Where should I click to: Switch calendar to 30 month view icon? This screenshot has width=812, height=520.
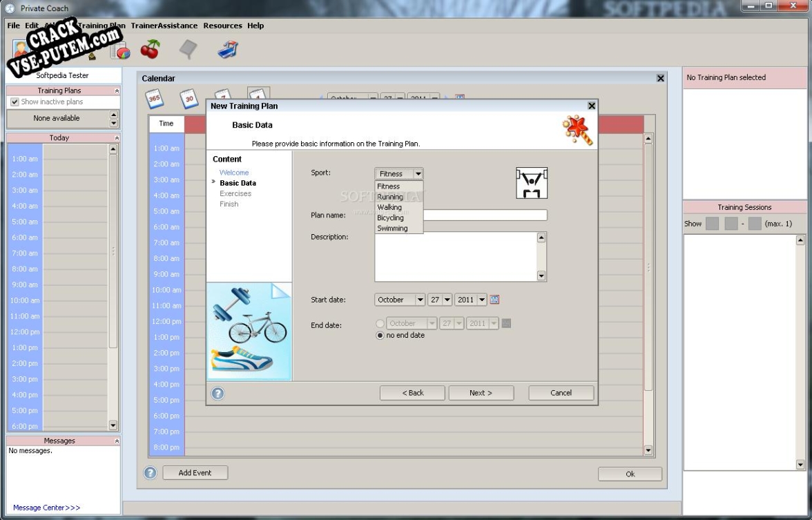189,98
